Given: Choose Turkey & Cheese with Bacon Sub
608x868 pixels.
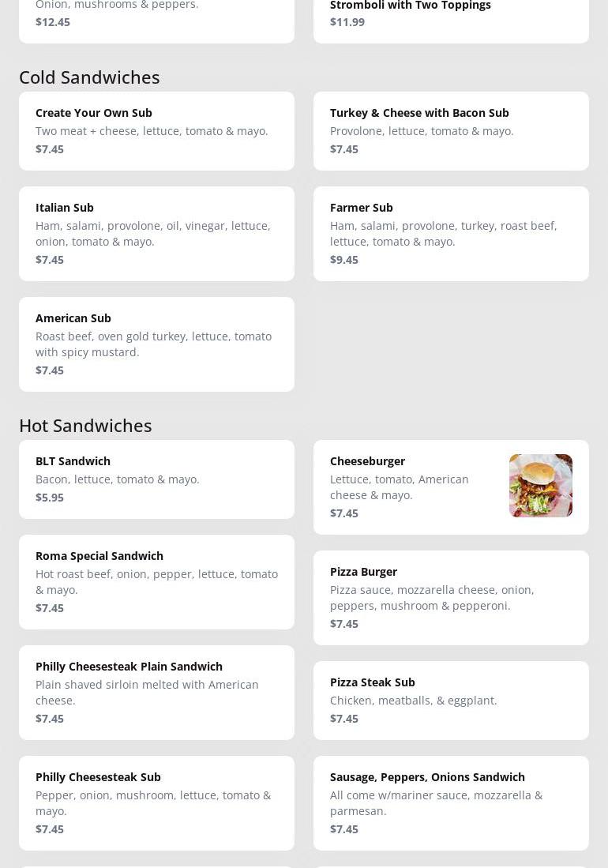Looking at the screenshot, I should pos(451,130).
